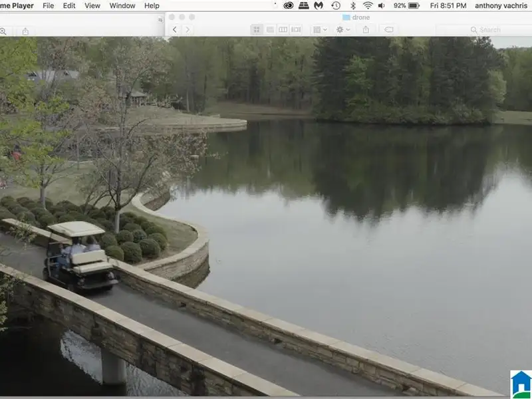Open the gear Action dropdown menu
The width and height of the screenshot is (532, 399).
343,30
